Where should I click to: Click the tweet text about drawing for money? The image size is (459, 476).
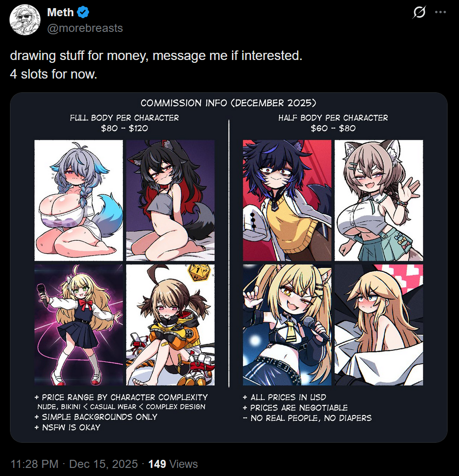pyautogui.click(x=156, y=65)
